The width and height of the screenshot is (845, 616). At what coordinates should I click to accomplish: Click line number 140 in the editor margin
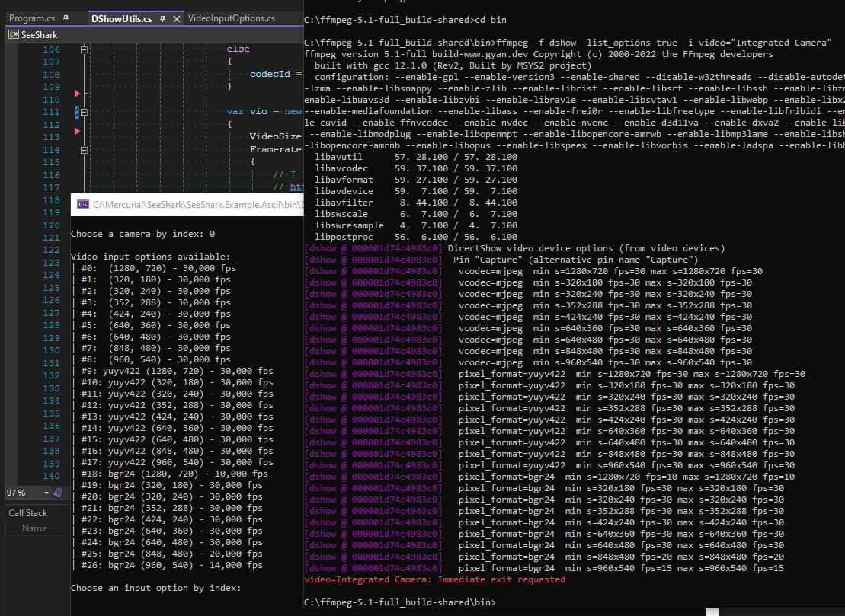tap(52, 476)
